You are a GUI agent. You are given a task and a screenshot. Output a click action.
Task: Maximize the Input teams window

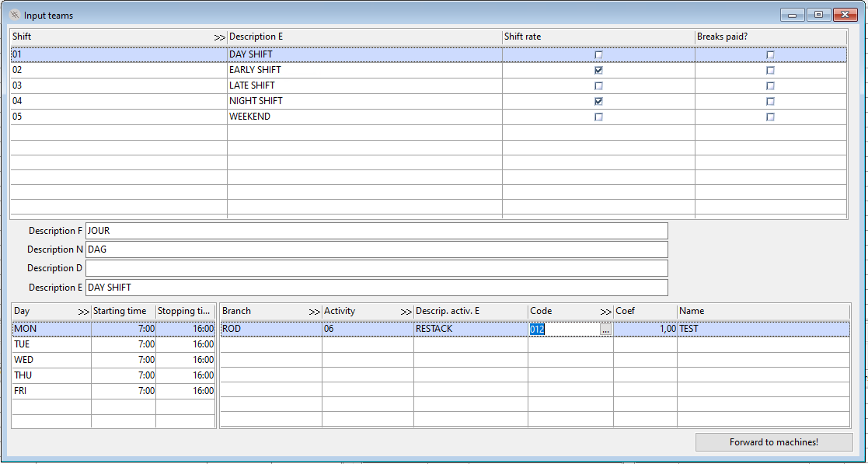click(x=818, y=15)
